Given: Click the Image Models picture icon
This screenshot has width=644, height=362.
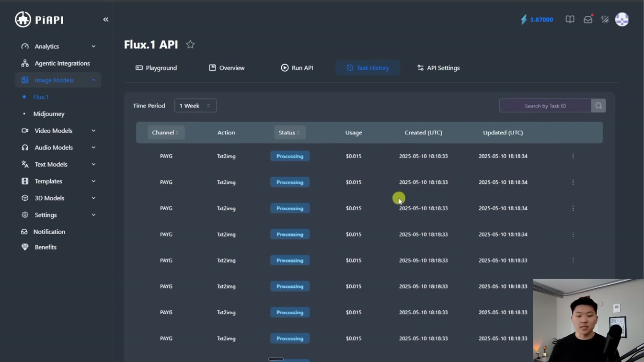Looking at the screenshot, I should tap(25, 80).
